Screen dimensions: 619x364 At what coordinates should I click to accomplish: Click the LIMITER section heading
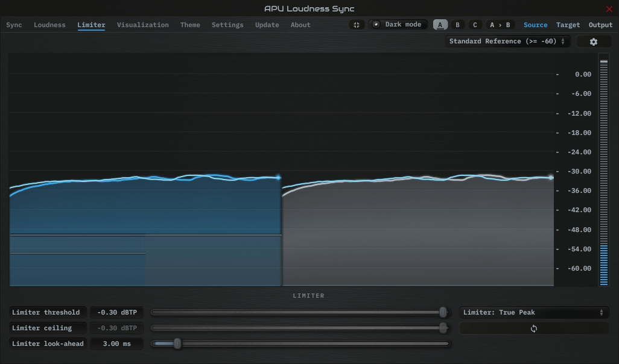309,296
